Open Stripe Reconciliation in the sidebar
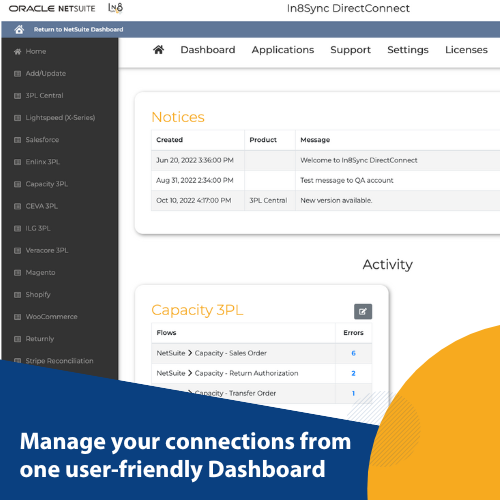The image size is (500, 500). pos(59,361)
